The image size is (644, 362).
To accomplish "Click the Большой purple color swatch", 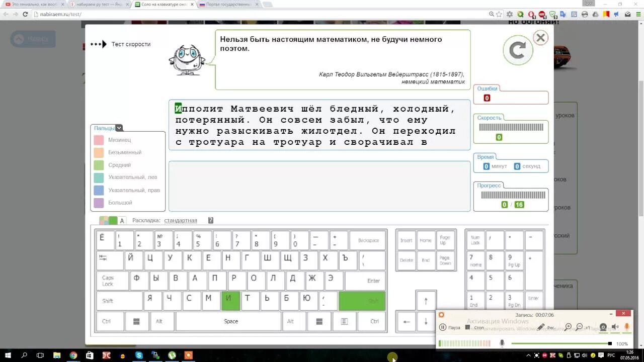I will pos(99,203).
